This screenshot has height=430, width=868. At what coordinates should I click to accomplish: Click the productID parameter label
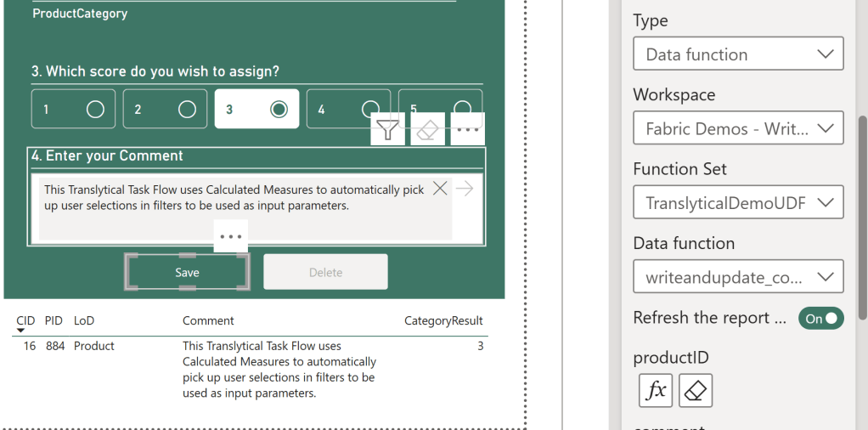(671, 358)
